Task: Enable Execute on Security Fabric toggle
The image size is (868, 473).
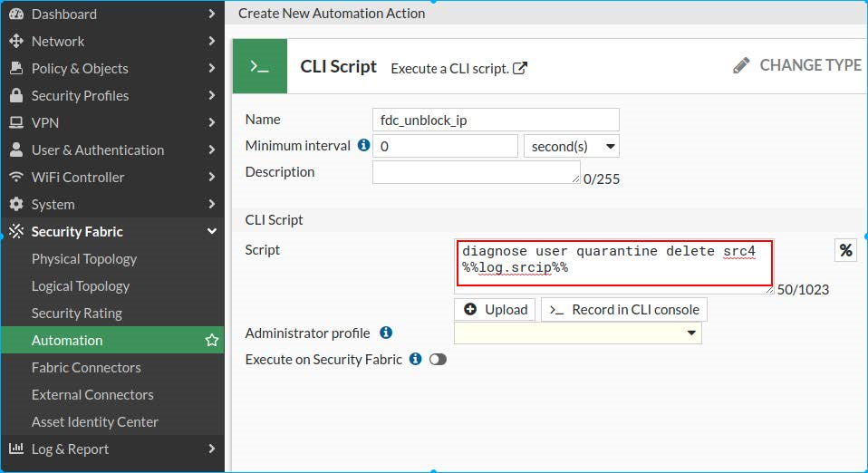Action: tap(438, 360)
